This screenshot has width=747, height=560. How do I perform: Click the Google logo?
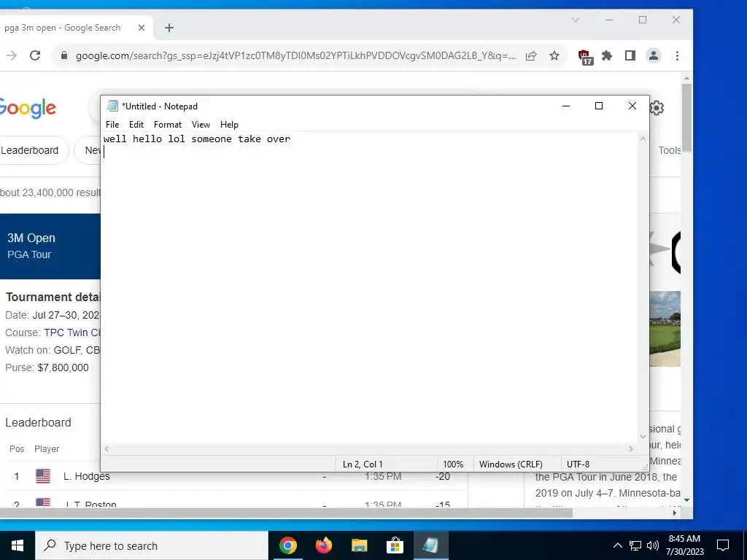(28, 109)
